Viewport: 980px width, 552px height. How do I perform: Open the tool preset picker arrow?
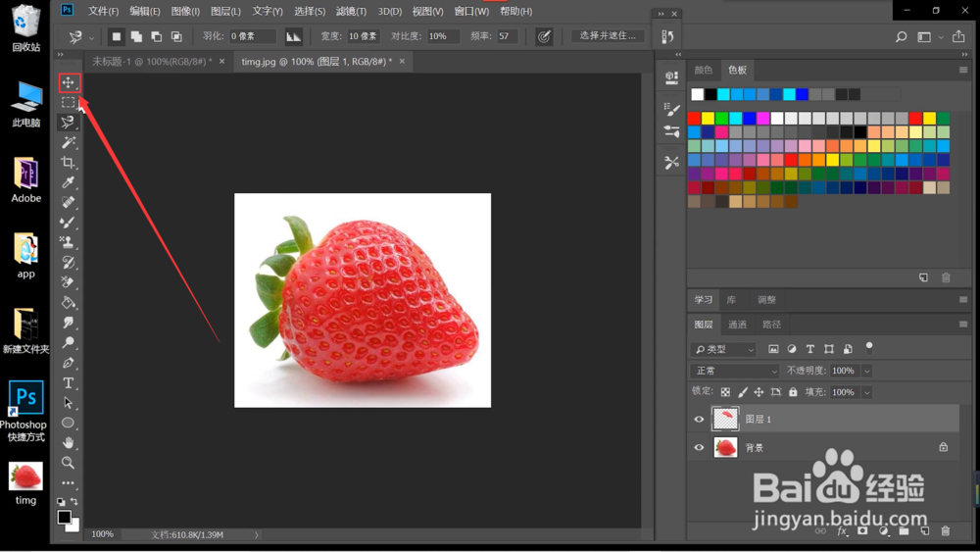[91, 37]
